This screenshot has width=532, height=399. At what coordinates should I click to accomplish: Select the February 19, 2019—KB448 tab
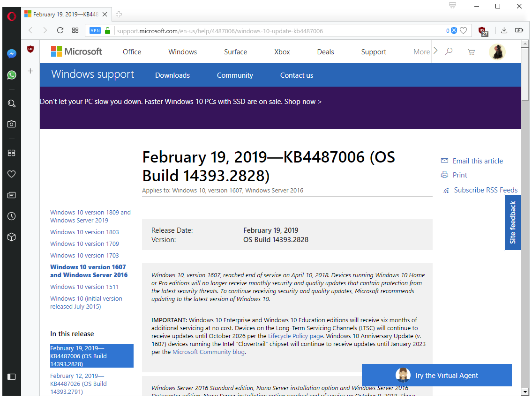coord(66,14)
